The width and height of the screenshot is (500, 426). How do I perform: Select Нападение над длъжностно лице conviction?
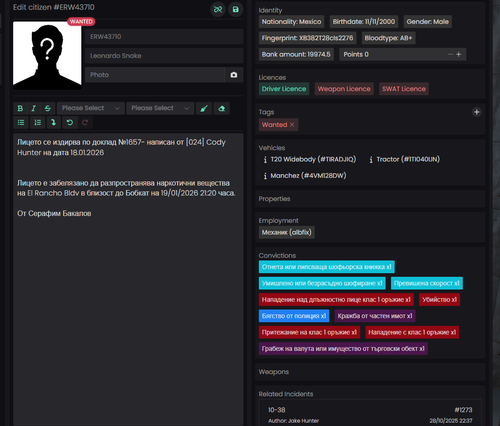336,300
